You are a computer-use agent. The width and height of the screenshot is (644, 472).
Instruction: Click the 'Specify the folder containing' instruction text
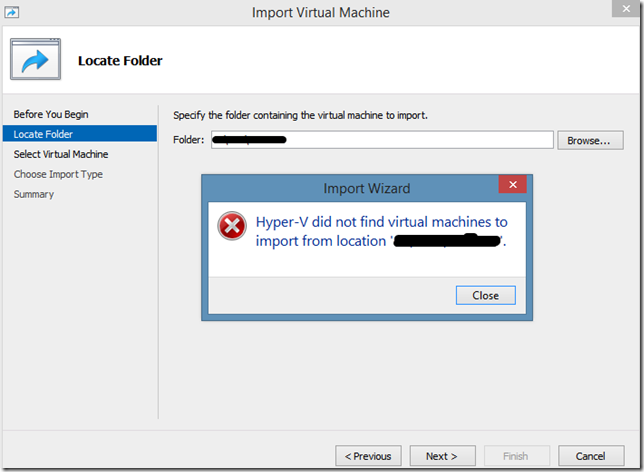pos(300,115)
